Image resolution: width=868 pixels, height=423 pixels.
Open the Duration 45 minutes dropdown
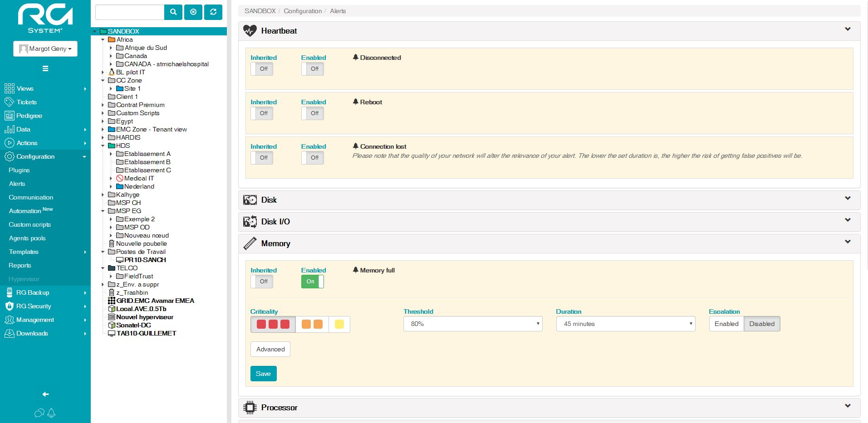click(x=626, y=324)
